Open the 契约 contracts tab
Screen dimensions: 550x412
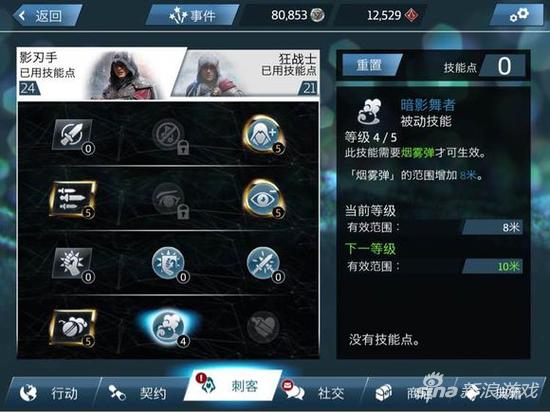click(140, 393)
